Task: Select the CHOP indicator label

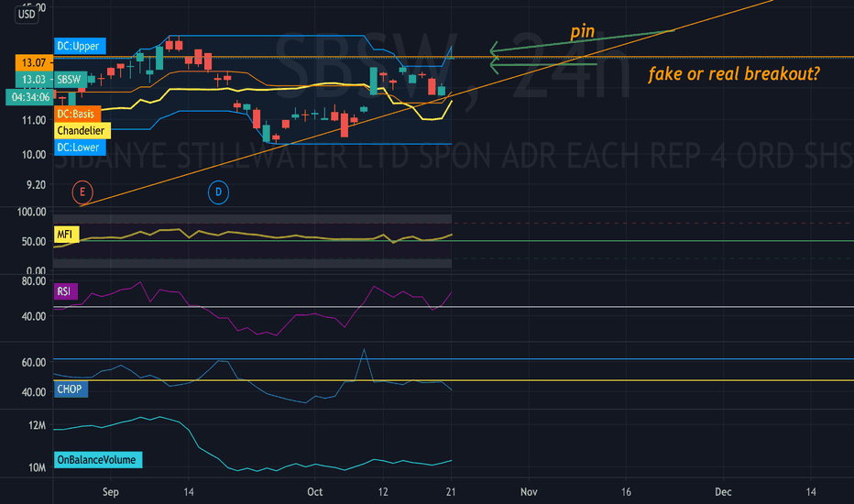Action: [71, 389]
